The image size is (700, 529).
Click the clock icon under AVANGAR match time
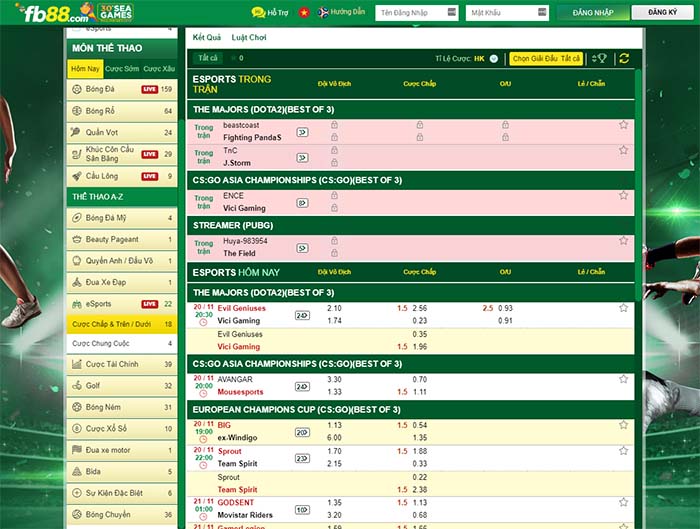[204, 394]
